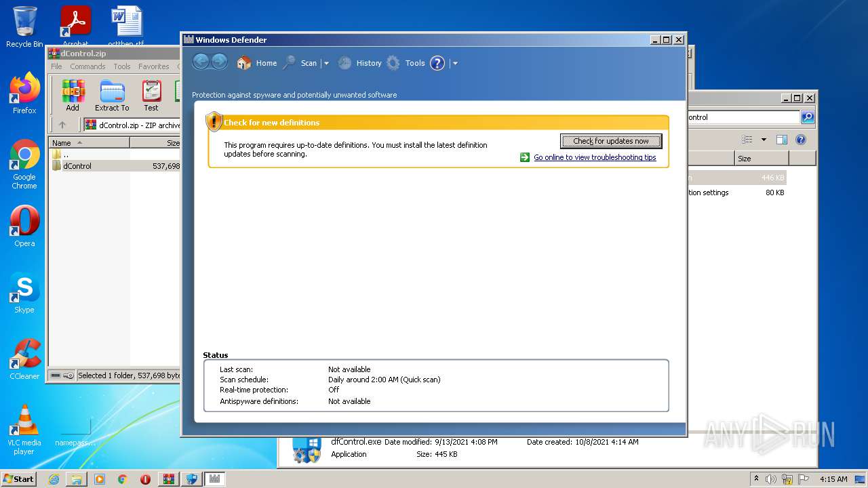Open the File menu in WinRAR
868x488 pixels.
tap(56, 66)
